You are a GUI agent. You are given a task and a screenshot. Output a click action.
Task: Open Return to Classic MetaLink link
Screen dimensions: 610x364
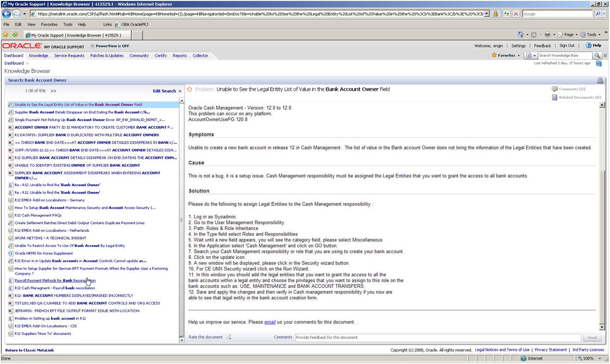click(29, 350)
